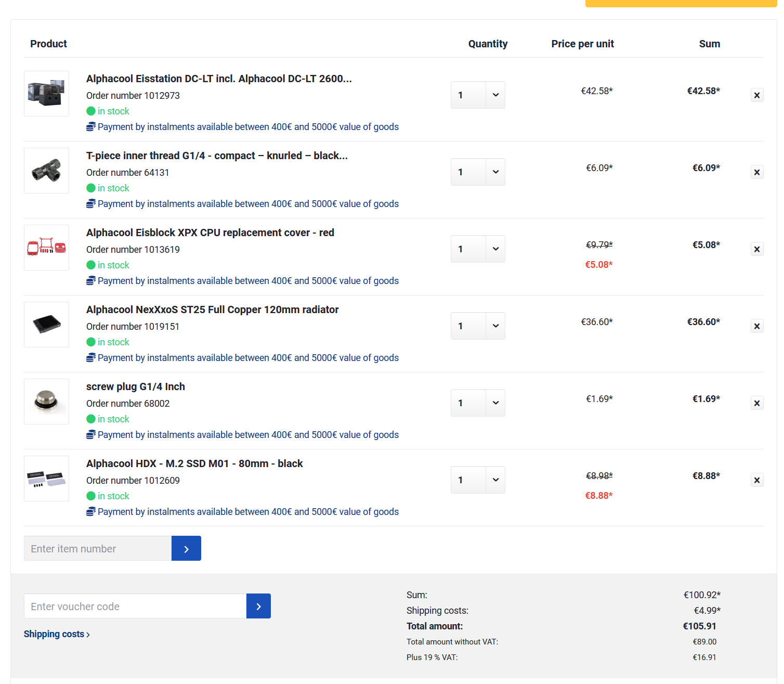Click the Shipping costs value €4.99
This screenshot has width=784, height=684.
point(708,611)
